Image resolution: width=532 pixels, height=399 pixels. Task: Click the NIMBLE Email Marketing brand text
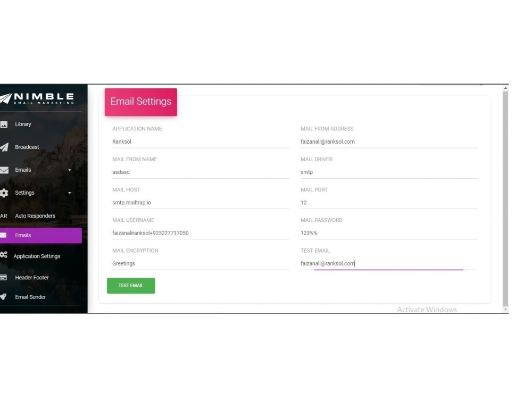pyautogui.click(x=44, y=98)
